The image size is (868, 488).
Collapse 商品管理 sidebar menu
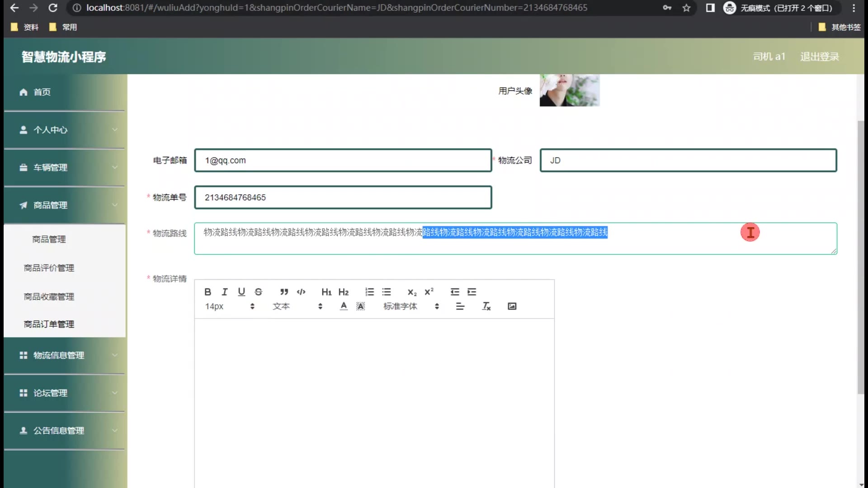coord(64,205)
